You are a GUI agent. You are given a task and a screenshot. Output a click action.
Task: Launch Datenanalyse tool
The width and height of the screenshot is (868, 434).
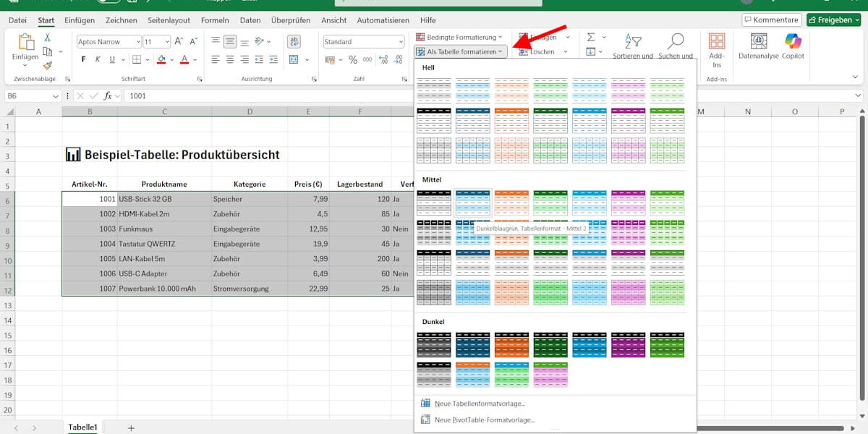coord(758,46)
